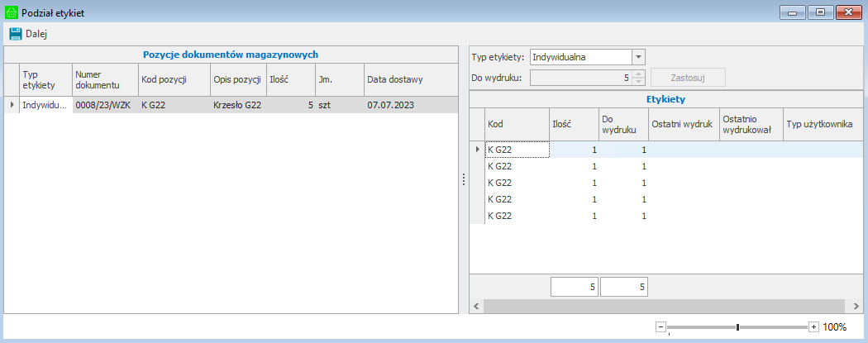Click the app icon in title bar

click(11, 13)
